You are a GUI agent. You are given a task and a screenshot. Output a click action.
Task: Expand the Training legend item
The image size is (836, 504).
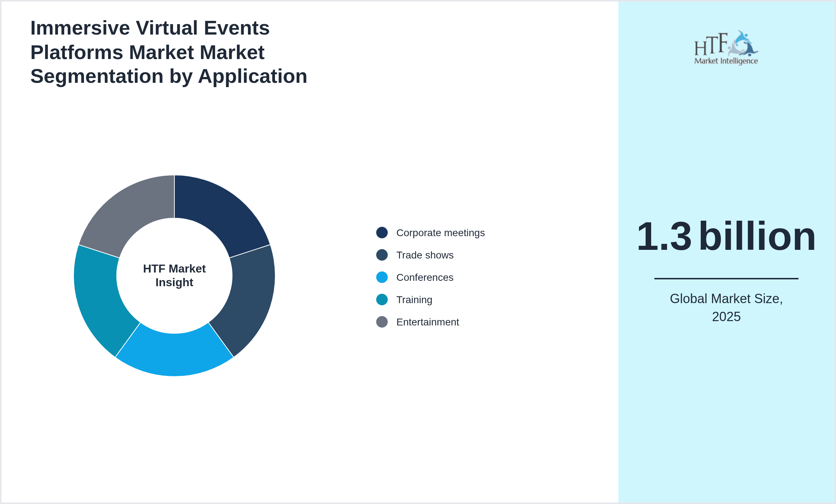[x=414, y=300]
